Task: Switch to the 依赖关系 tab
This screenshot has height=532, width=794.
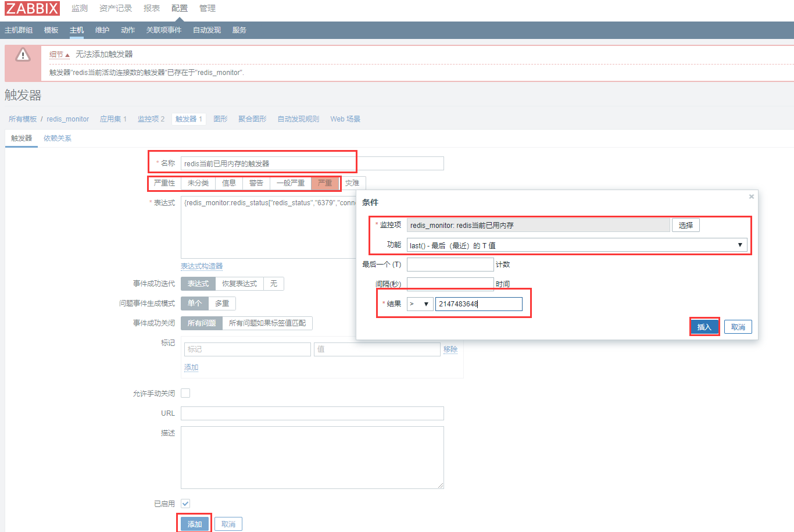Action: coord(58,138)
